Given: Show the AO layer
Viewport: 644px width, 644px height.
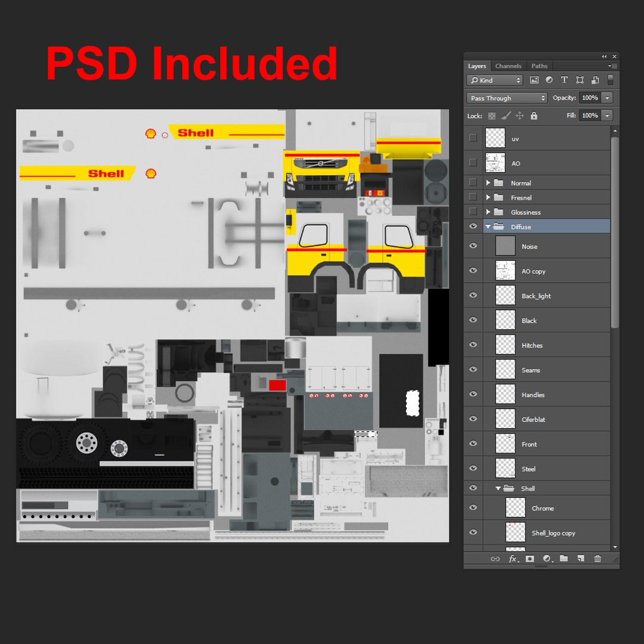Looking at the screenshot, I should pos(473,163).
